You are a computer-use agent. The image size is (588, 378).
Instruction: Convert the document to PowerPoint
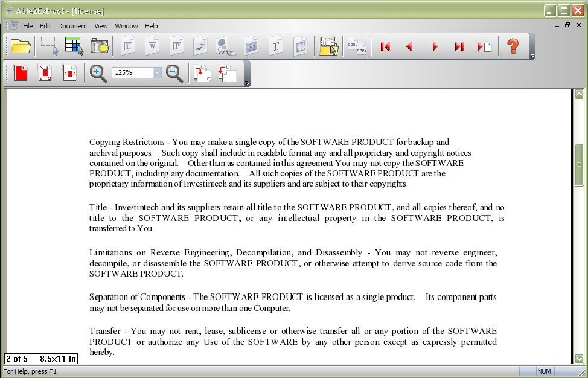(x=177, y=46)
